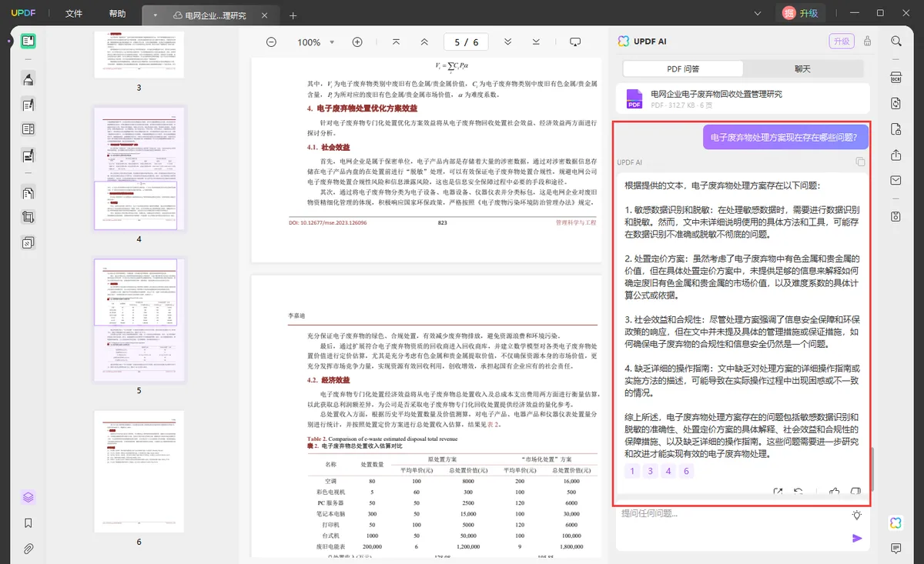
Task: Open the search magnifier icon
Action: (x=896, y=42)
